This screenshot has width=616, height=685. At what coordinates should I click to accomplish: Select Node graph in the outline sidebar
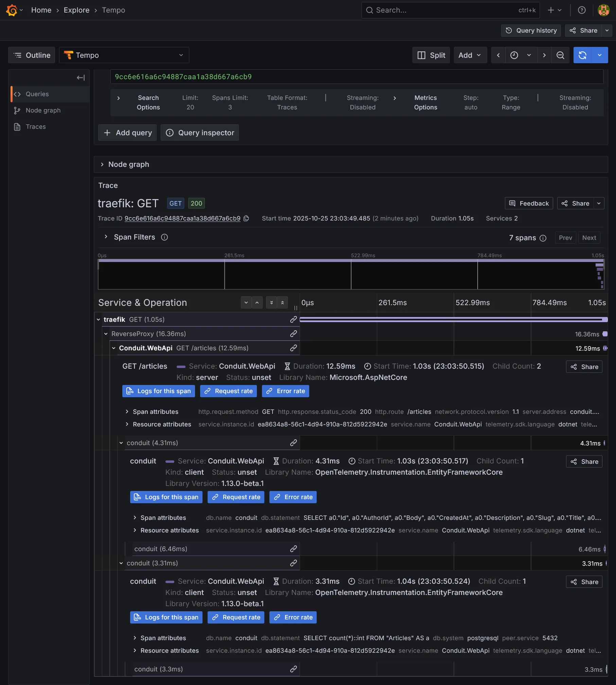(x=43, y=110)
